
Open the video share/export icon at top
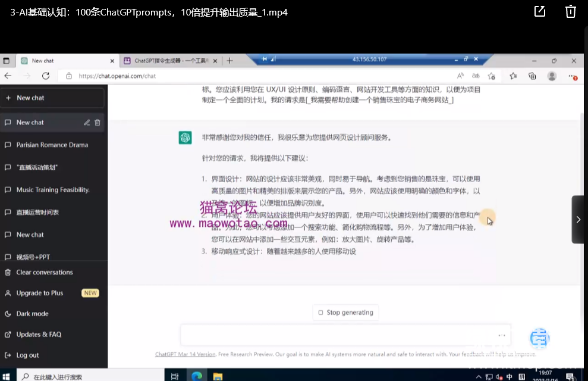539,12
